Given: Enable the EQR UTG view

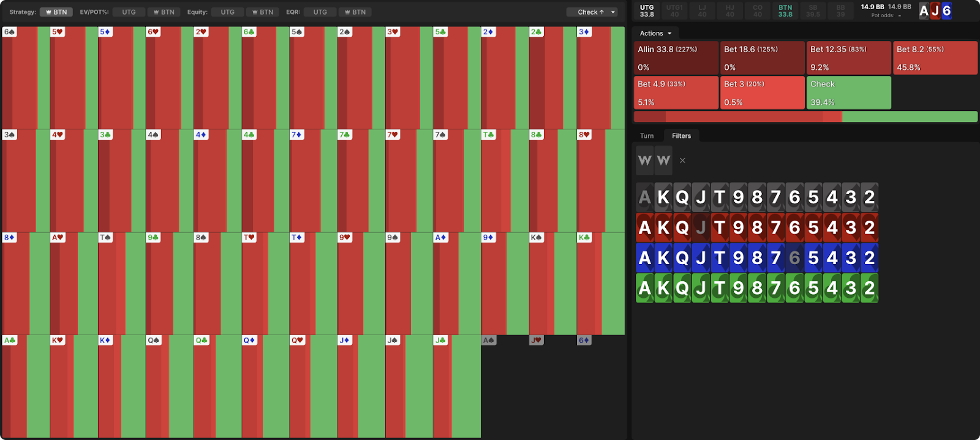Looking at the screenshot, I should coord(320,12).
